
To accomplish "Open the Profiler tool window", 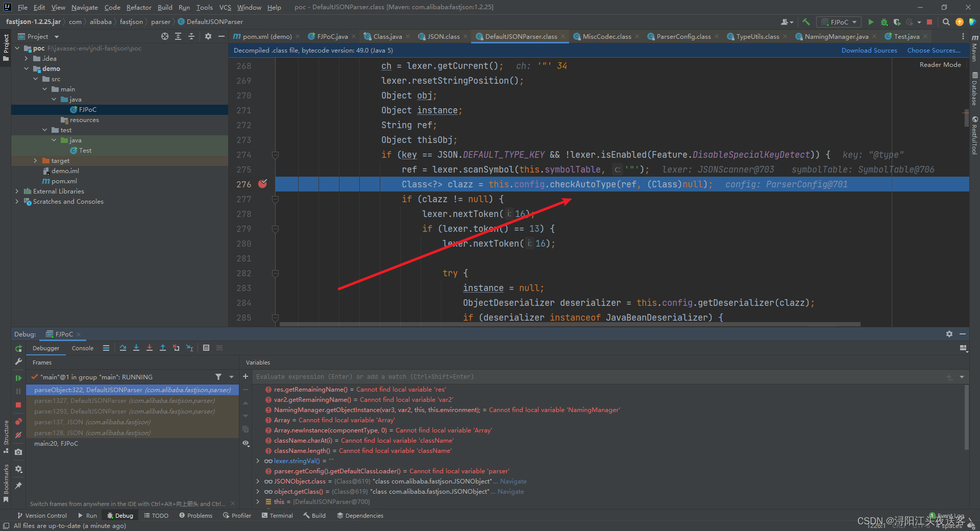I will point(237,515).
